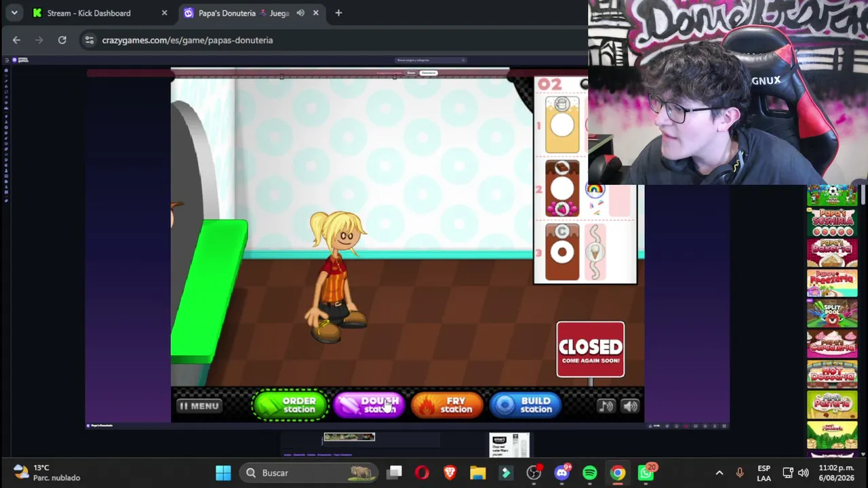
Task: Open OBS Studio from the taskbar
Action: pos(534,472)
